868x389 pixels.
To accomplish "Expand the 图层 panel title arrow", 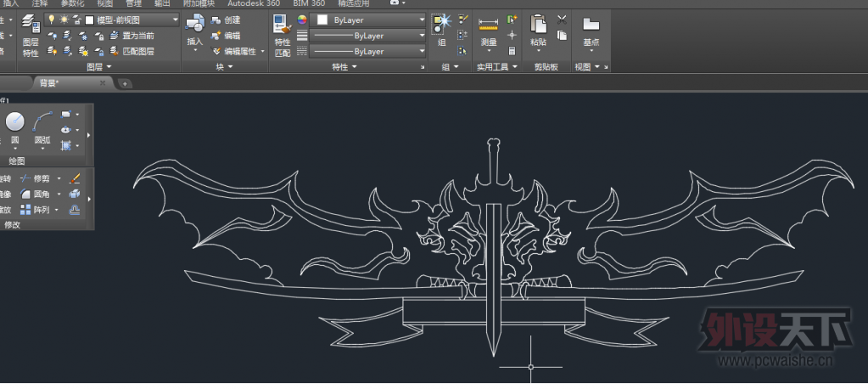I will 109,66.
